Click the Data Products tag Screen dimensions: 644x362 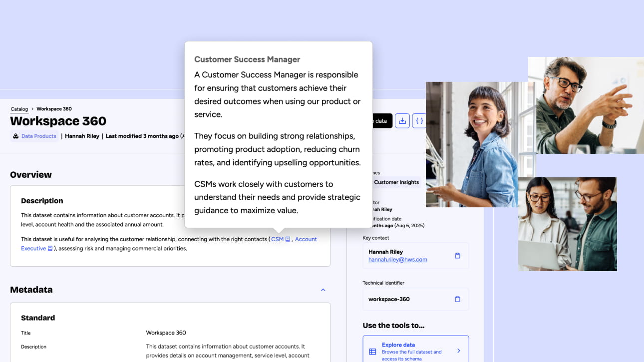pyautogui.click(x=38, y=136)
